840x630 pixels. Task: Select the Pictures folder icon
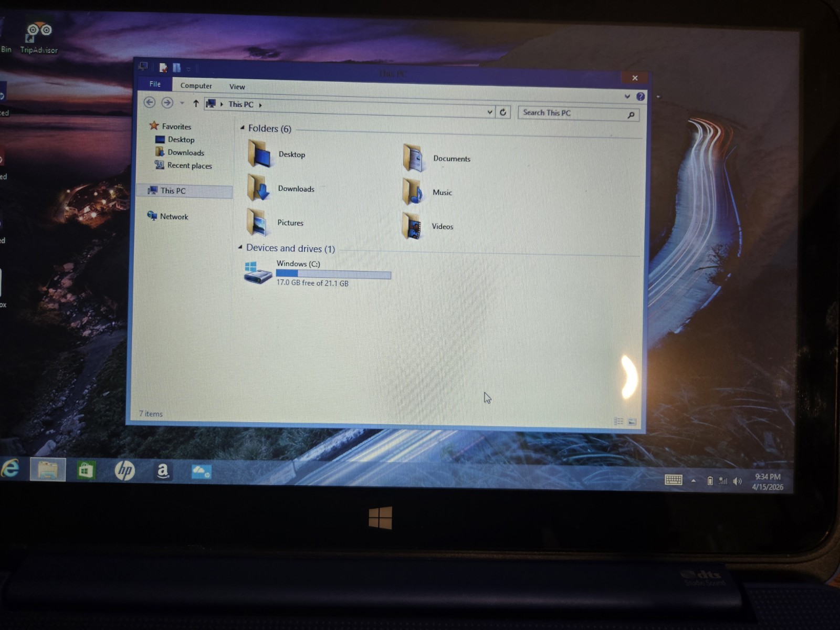click(x=258, y=222)
